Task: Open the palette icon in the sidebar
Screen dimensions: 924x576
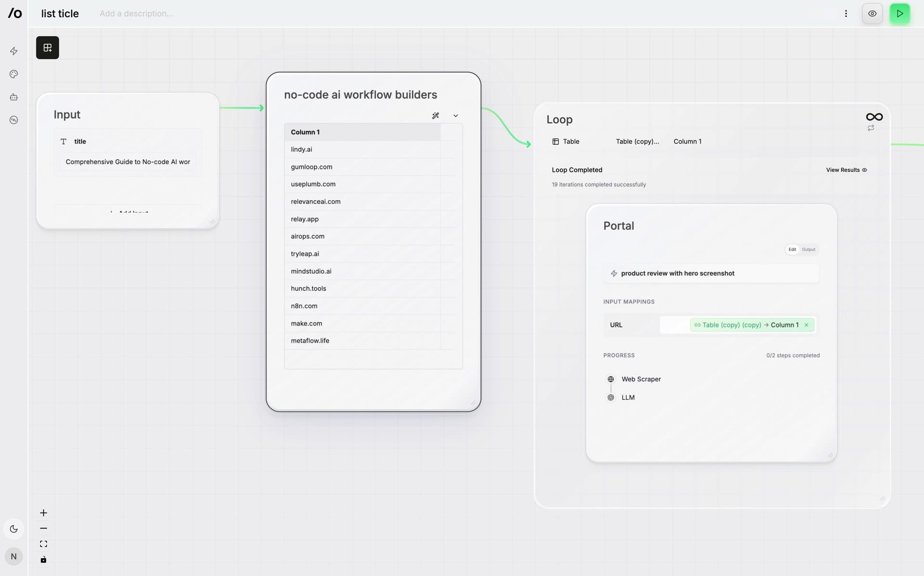Action: 14,74
